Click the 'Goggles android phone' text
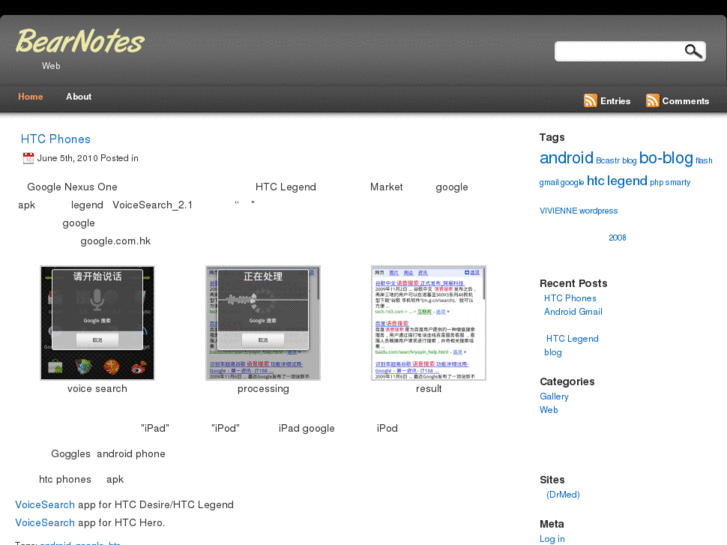 tap(108, 454)
